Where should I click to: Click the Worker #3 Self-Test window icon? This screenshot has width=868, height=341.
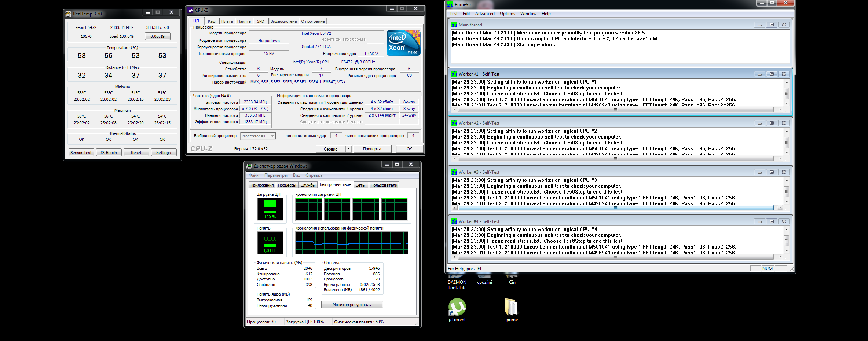[x=454, y=172]
